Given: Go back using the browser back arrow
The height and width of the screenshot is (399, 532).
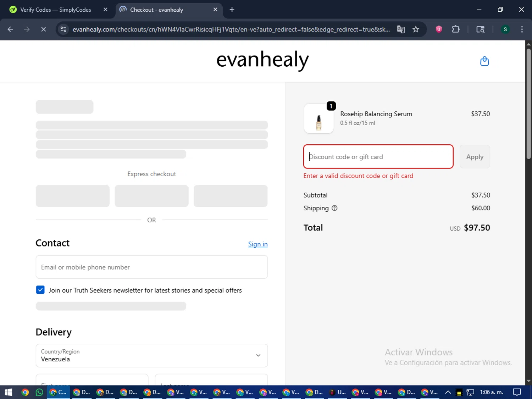Looking at the screenshot, I should point(10,29).
